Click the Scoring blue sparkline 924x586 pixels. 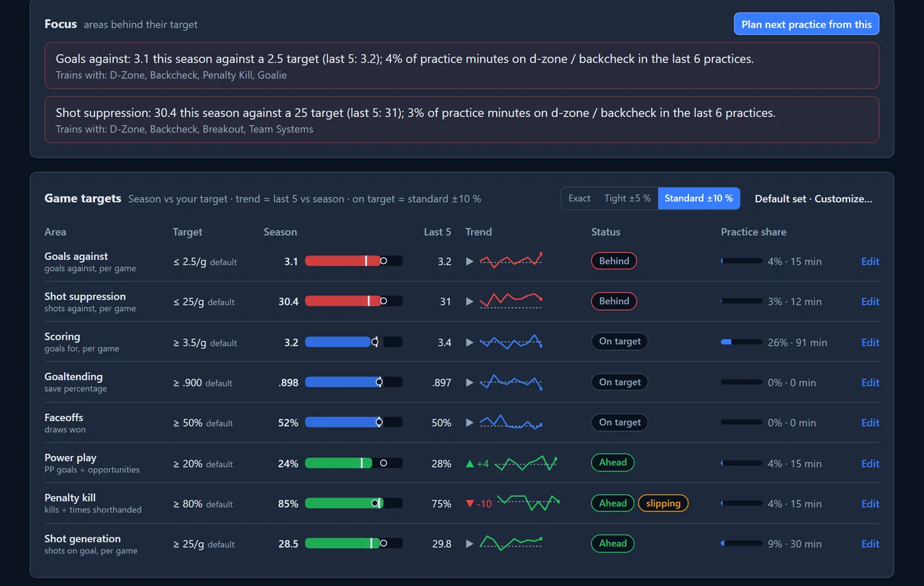(x=511, y=341)
